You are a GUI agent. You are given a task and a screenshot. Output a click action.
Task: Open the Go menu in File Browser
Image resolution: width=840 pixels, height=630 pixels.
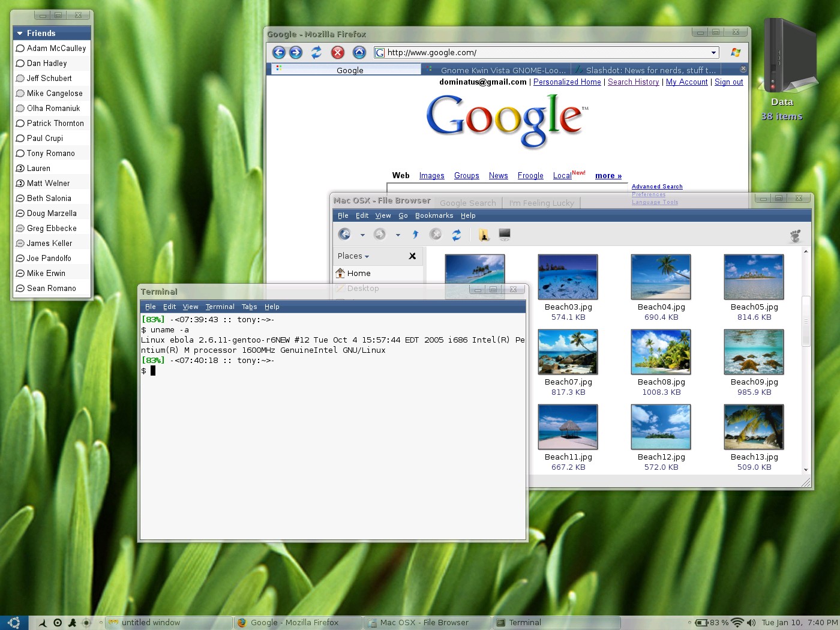403,215
